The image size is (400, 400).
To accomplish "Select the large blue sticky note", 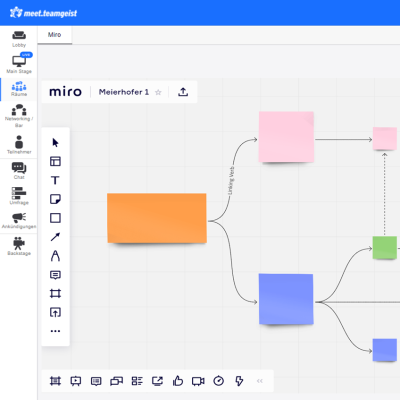I will pyautogui.click(x=286, y=299).
